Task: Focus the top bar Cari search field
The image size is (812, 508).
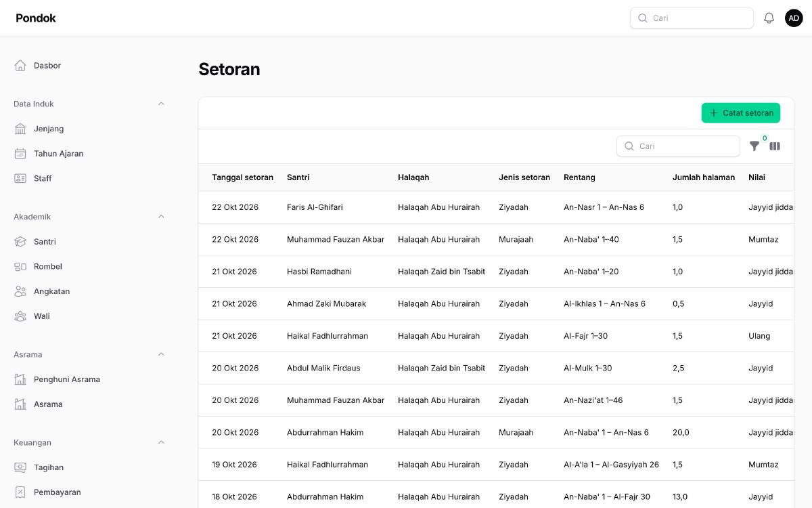Action: tap(692, 18)
